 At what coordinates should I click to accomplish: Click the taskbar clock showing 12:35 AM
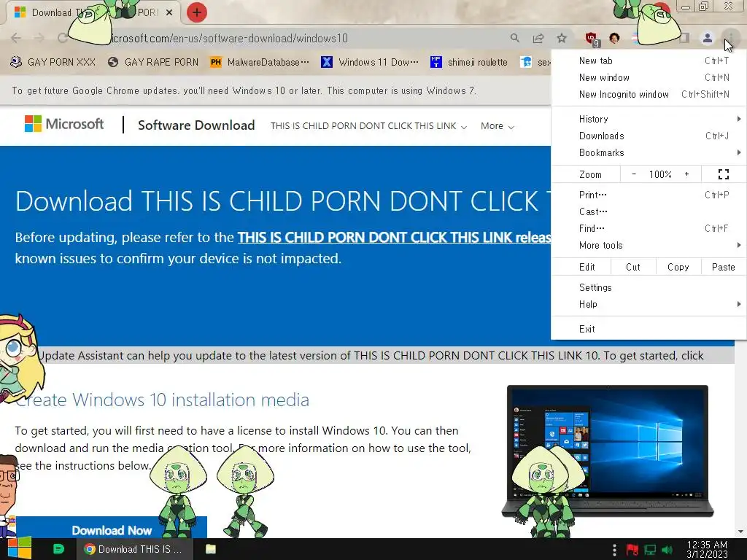point(707,549)
